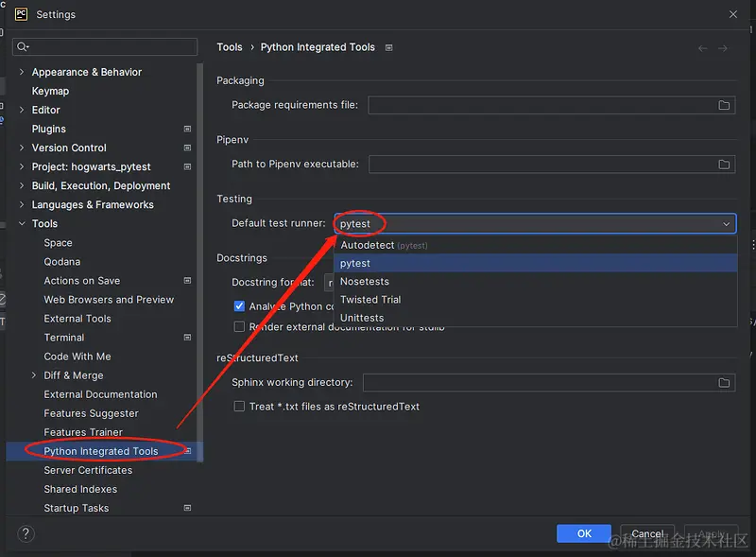Click the settings search field
The image size is (756, 557).
[x=105, y=47]
